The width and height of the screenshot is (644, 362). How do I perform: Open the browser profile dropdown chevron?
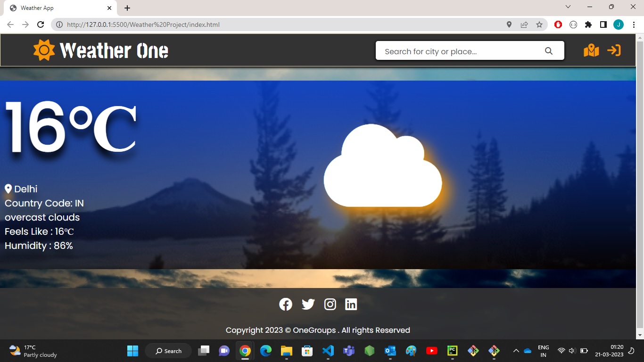568,7
